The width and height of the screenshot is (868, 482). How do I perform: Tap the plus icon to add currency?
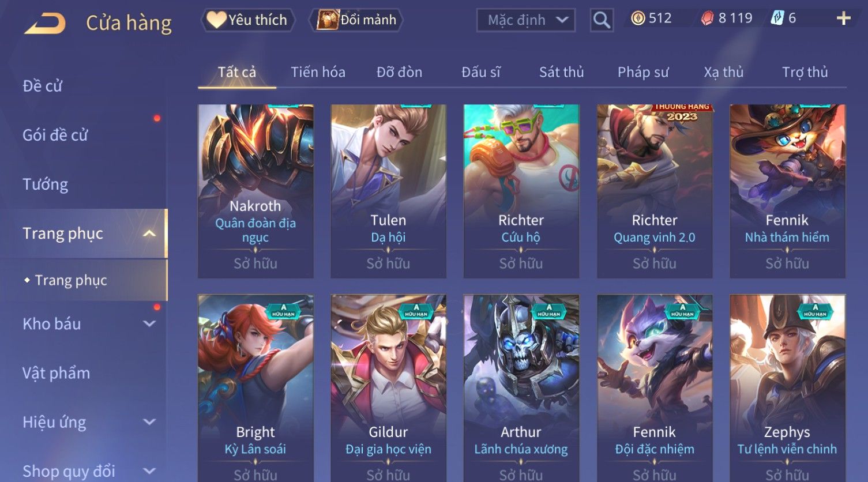pyautogui.click(x=843, y=18)
